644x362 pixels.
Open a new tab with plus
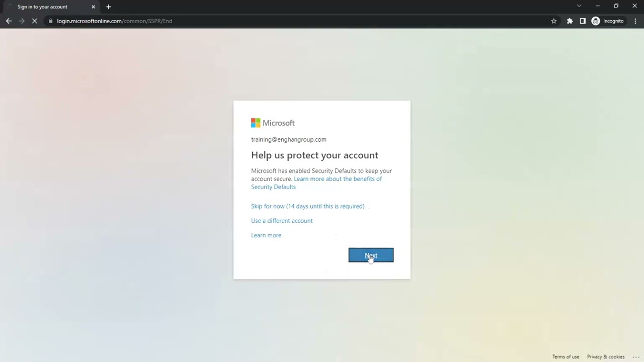pyautogui.click(x=109, y=7)
